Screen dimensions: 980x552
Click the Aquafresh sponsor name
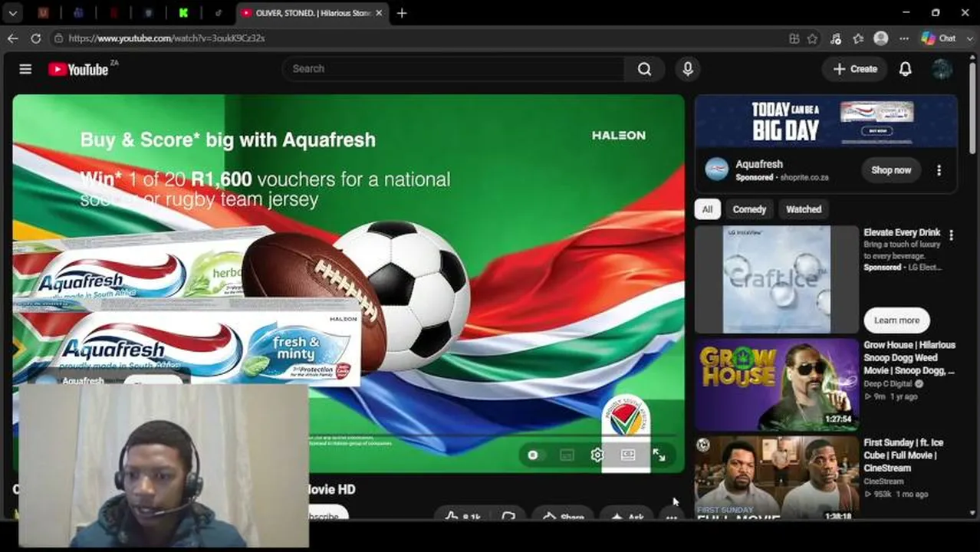pos(759,164)
